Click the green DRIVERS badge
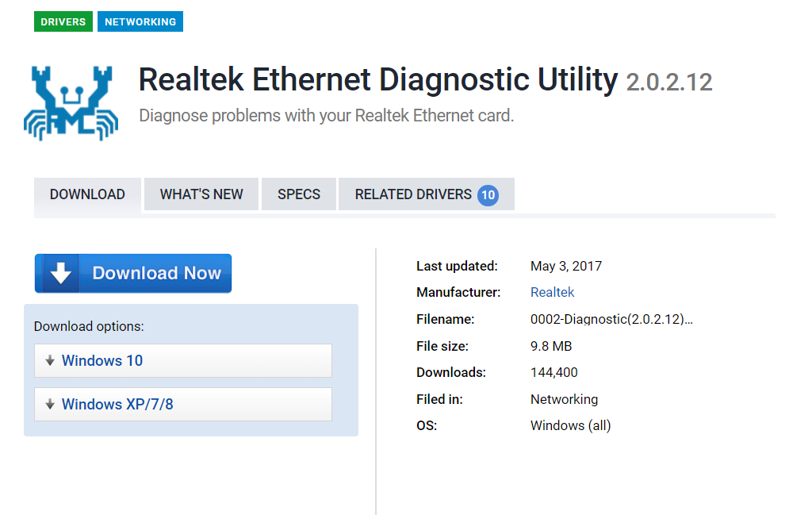The image size is (812, 515). (63, 21)
